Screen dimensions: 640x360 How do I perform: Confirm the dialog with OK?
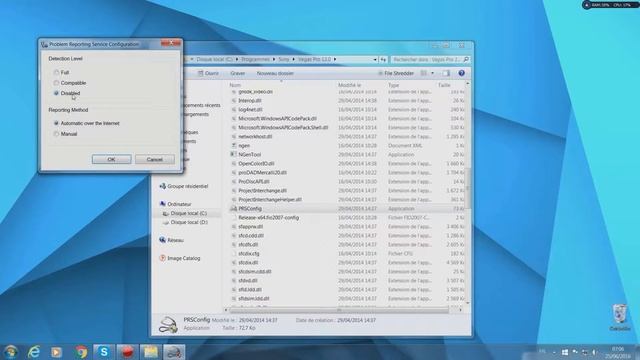point(111,159)
